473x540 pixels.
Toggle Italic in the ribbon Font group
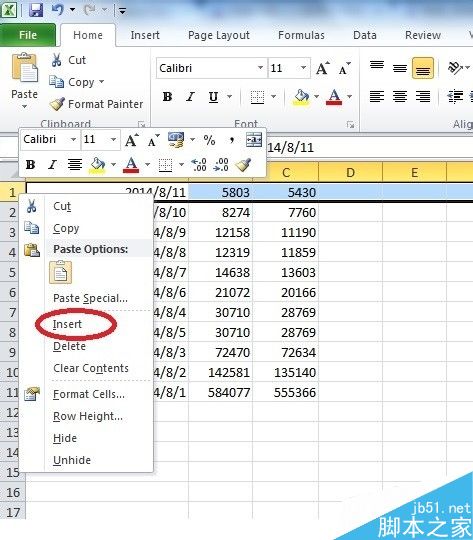coord(190,97)
